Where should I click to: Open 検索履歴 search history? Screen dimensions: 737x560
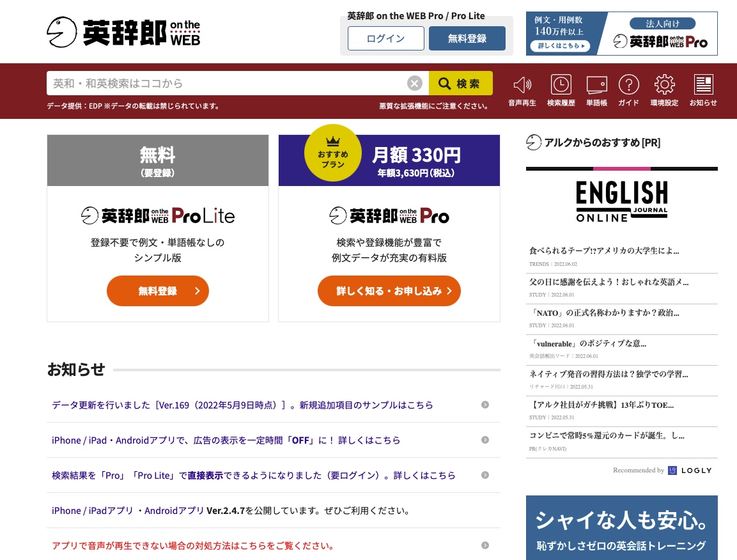coord(561,84)
